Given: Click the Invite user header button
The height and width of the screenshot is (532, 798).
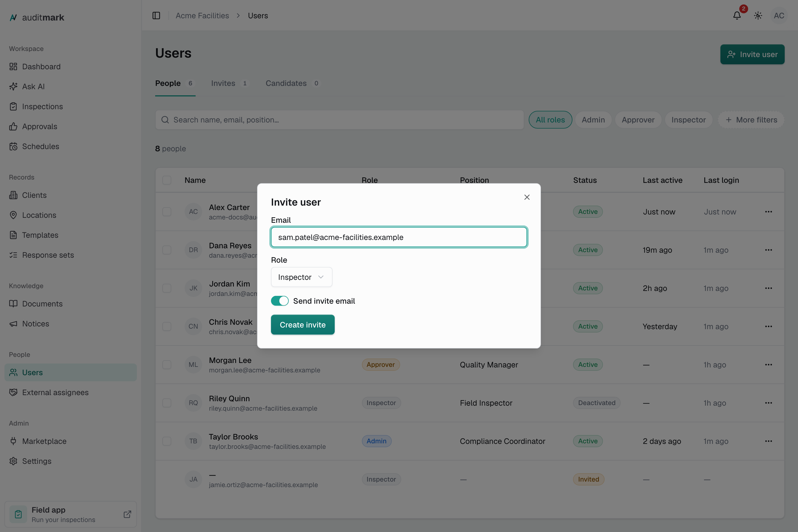Looking at the screenshot, I should 752,55.
